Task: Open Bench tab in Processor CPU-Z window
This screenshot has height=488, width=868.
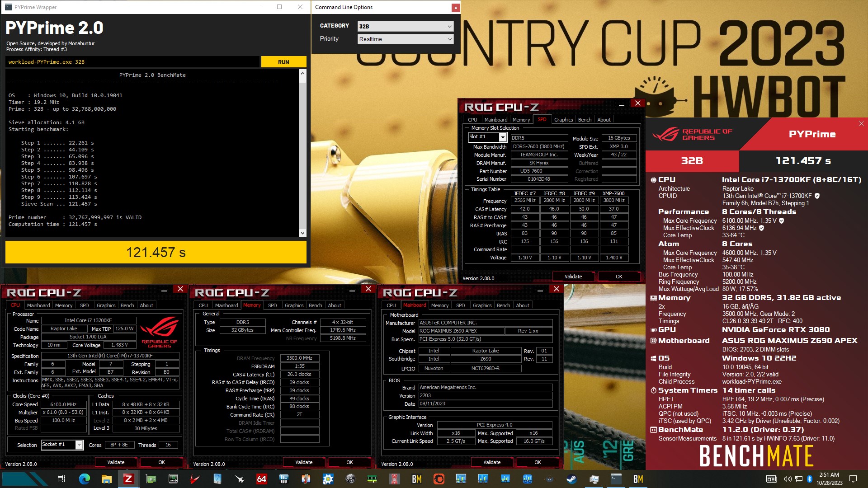Action: click(x=127, y=305)
